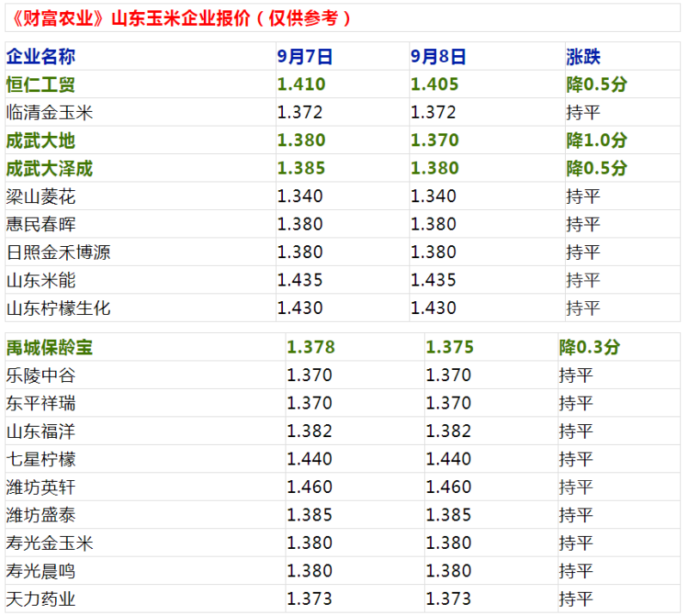Click the 《财富农业》山东玉米企业报价 title text
Screen dimensions: 688x616
(182, 18)
